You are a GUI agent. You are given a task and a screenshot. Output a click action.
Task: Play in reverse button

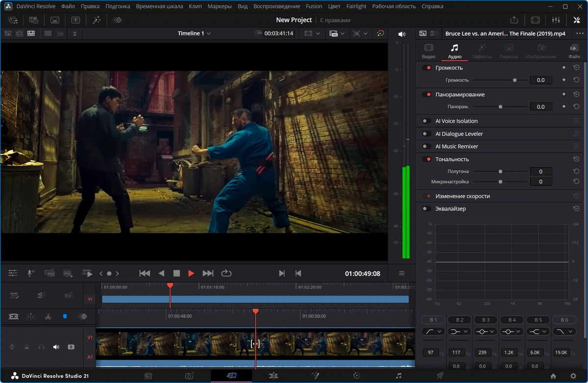[x=161, y=273]
